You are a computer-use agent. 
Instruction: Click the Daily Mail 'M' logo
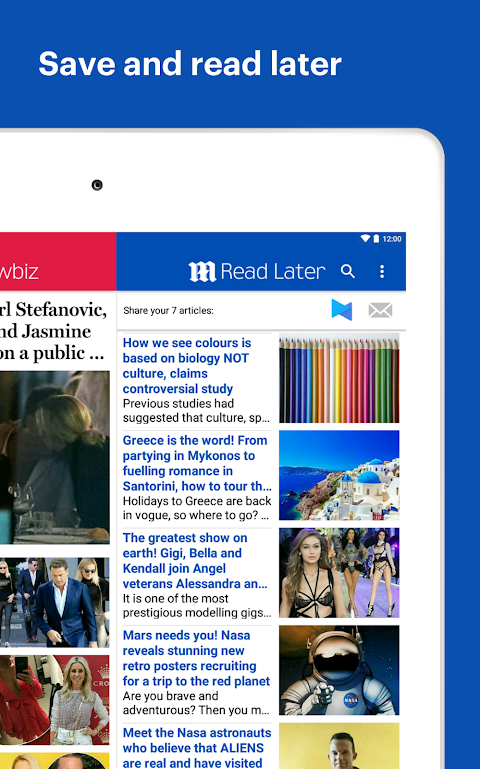tap(202, 272)
